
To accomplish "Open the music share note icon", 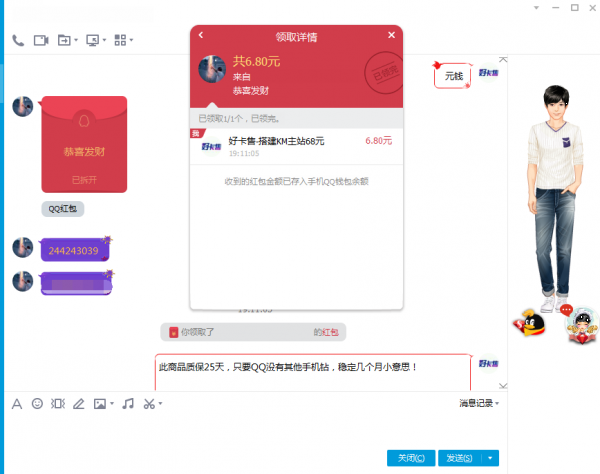I will pos(128,404).
